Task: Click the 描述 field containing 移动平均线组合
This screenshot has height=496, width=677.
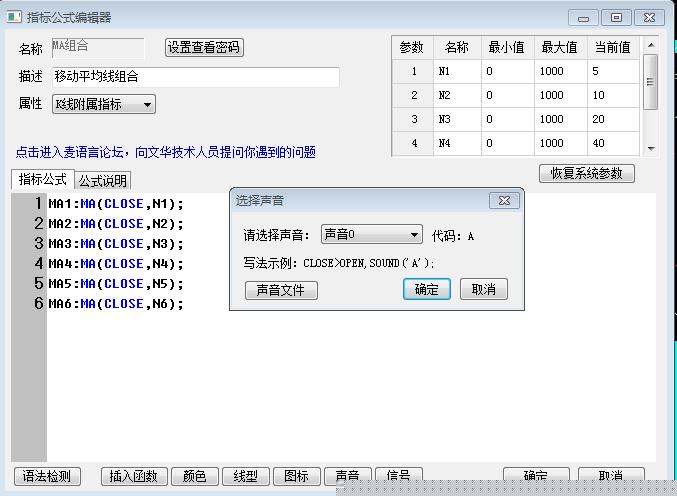Action: pos(195,77)
